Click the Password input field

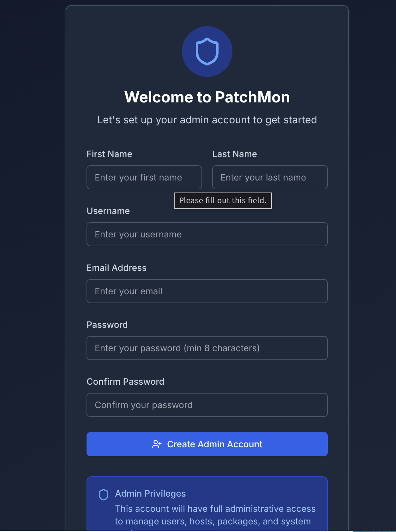[207, 348]
